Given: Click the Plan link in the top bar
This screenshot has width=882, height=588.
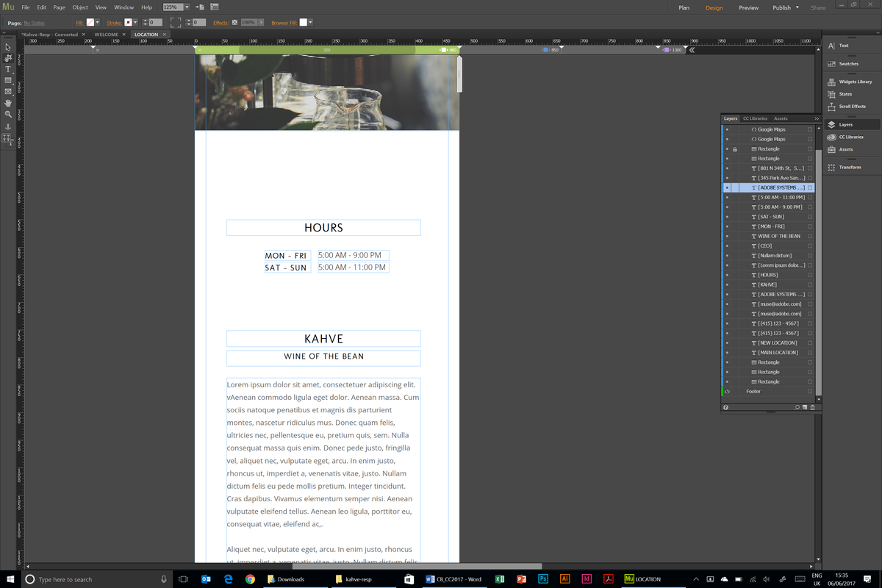Looking at the screenshot, I should tap(684, 6).
